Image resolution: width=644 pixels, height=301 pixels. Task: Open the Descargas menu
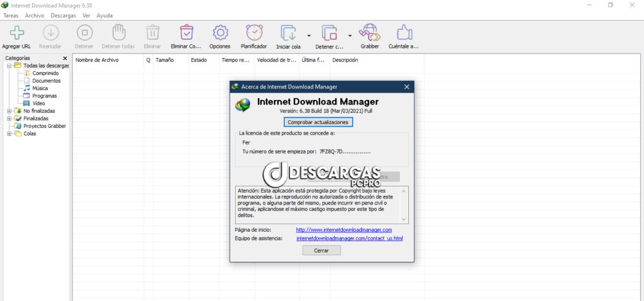click(63, 14)
